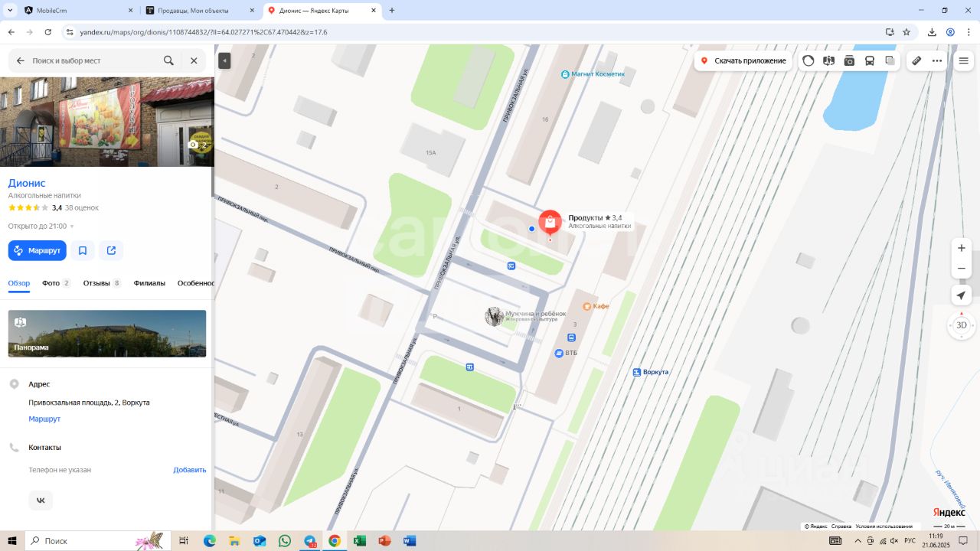Click the search places input field

coord(95,60)
